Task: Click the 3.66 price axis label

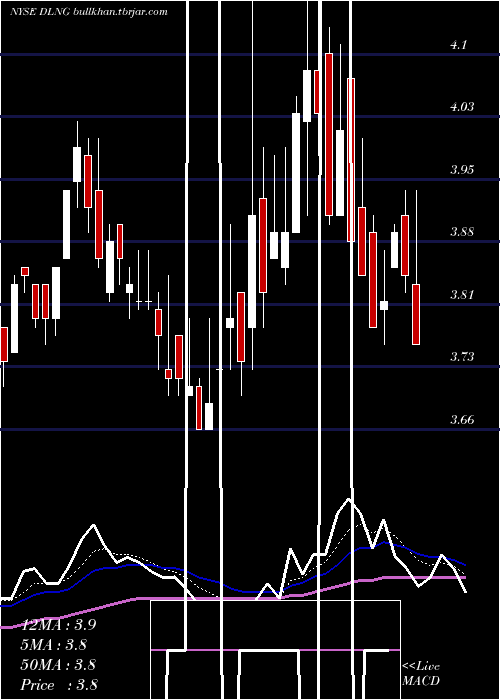Action: point(461,420)
